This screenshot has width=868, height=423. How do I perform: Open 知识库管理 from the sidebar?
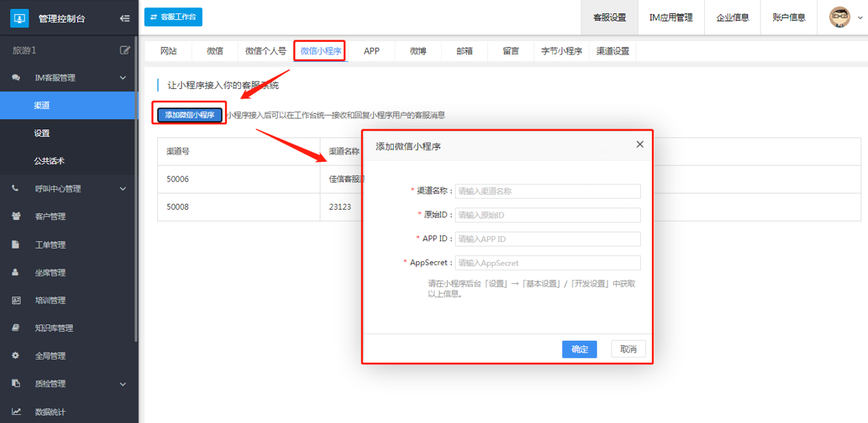tap(54, 328)
